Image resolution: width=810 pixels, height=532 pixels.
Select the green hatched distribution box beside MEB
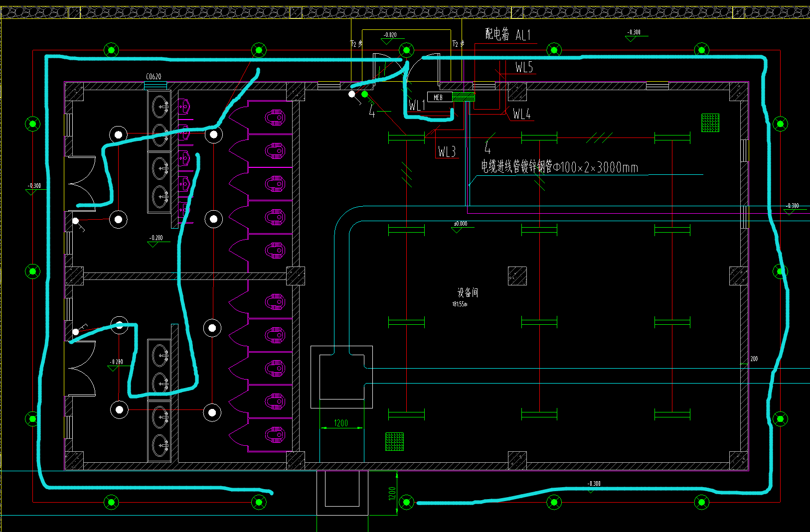(x=464, y=97)
